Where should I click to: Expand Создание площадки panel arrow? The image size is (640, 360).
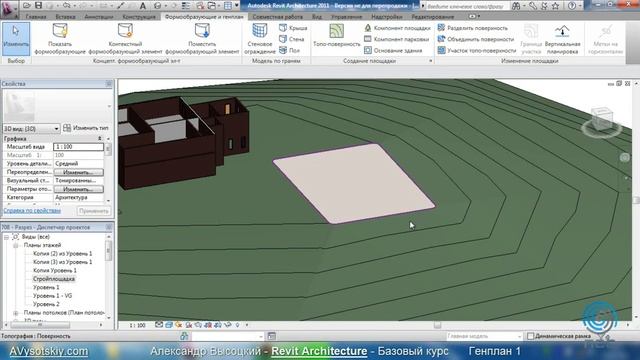pyautogui.click(x=431, y=61)
